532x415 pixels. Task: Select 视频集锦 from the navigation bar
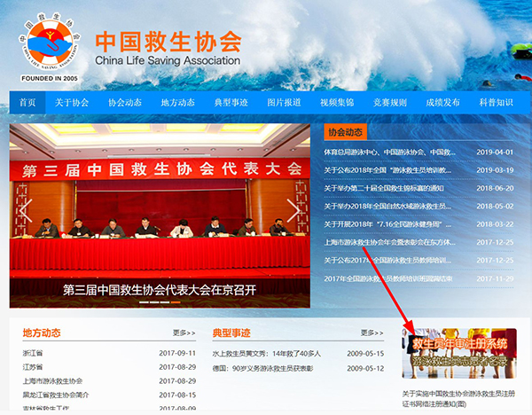tap(337, 103)
